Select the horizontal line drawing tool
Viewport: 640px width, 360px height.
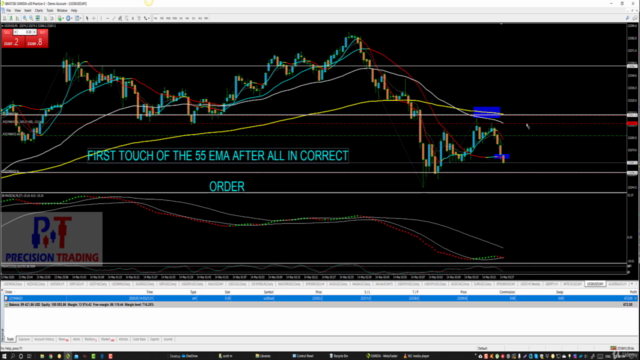(107, 18)
